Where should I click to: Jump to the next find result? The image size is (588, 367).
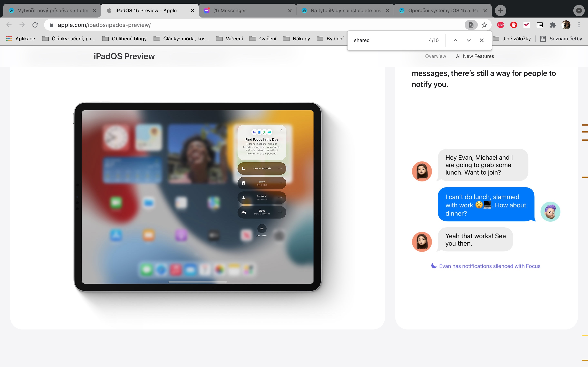click(469, 40)
